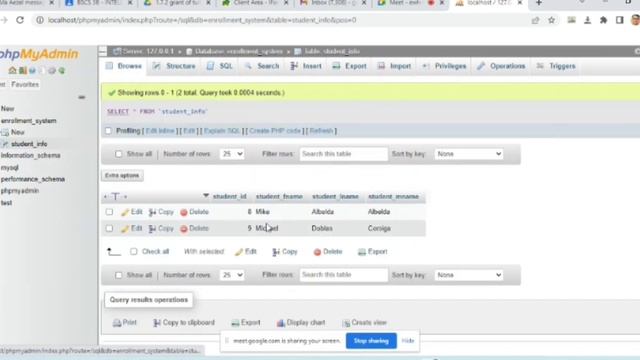Image resolution: width=640 pixels, height=360 pixels.
Task: Click the phpMyAdmin home icon
Action: 12,71
